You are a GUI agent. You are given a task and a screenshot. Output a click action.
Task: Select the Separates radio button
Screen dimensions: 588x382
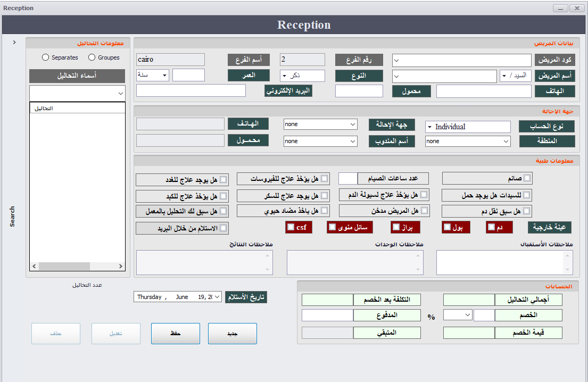pyautogui.click(x=46, y=57)
